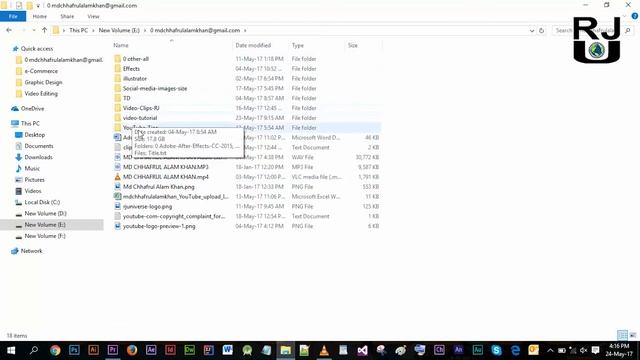Image resolution: width=640 pixels, height=360 pixels.
Task: Select MD CHHAFRUL ALAM KHAN.MP3 file
Action: (166, 167)
